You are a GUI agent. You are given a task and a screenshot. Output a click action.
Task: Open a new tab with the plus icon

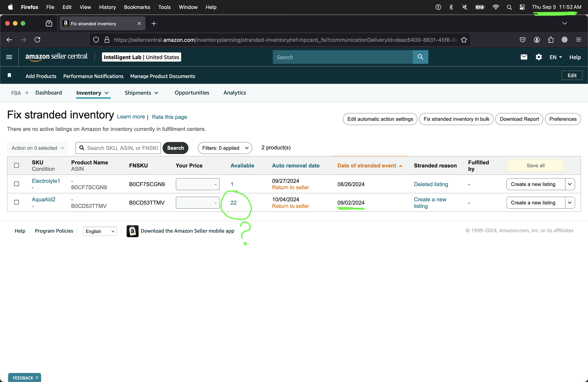(154, 24)
